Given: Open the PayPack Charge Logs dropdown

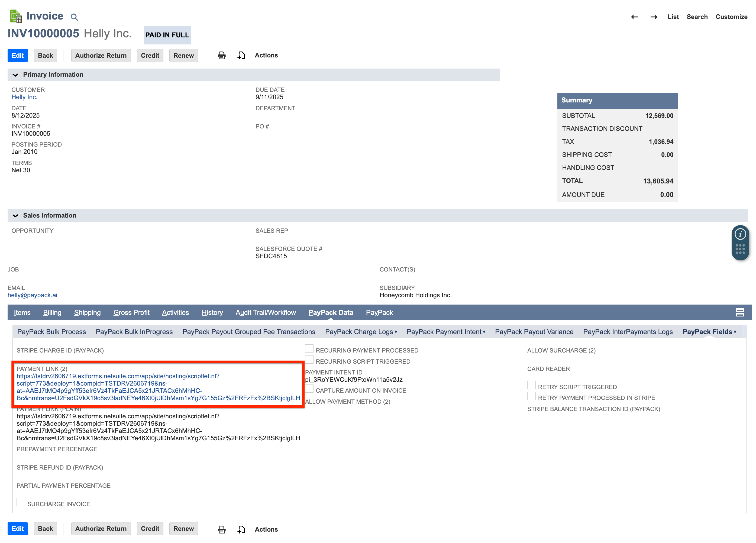Looking at the screenshot, I should [x=396, y=332].
